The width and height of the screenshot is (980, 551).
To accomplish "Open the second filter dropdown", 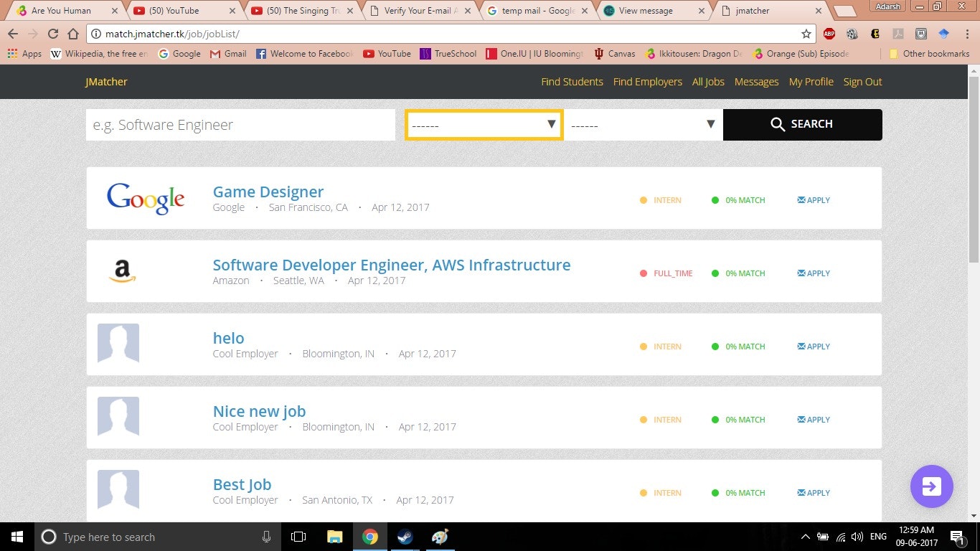I will coord(644,125).
